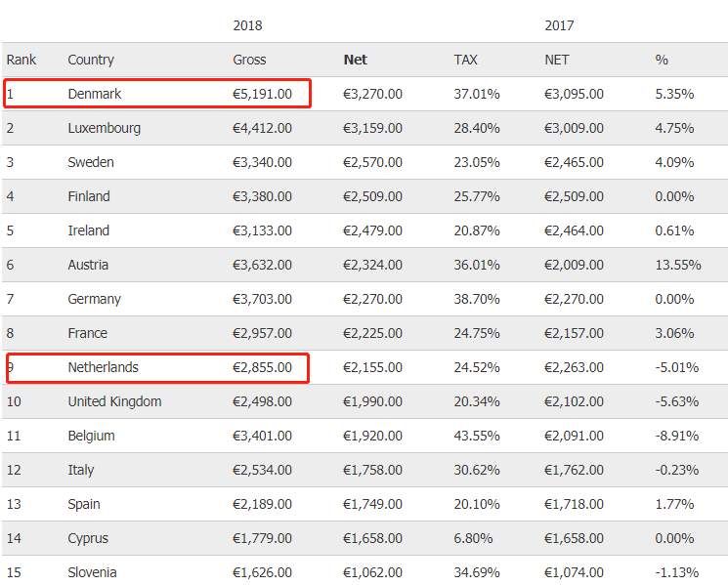Click Netherlands gross value €2,855.00
The height and width of the screenshot is (585, 728).
262,367
